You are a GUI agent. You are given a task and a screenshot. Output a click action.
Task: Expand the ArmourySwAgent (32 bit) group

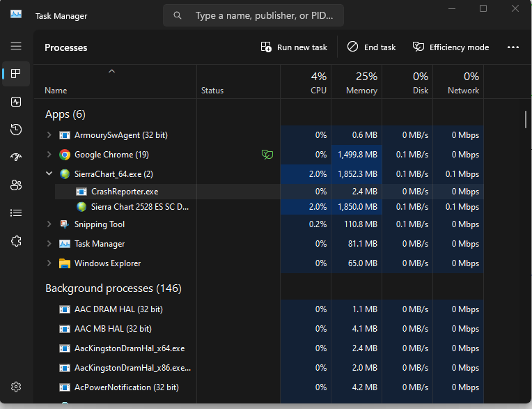49,135
